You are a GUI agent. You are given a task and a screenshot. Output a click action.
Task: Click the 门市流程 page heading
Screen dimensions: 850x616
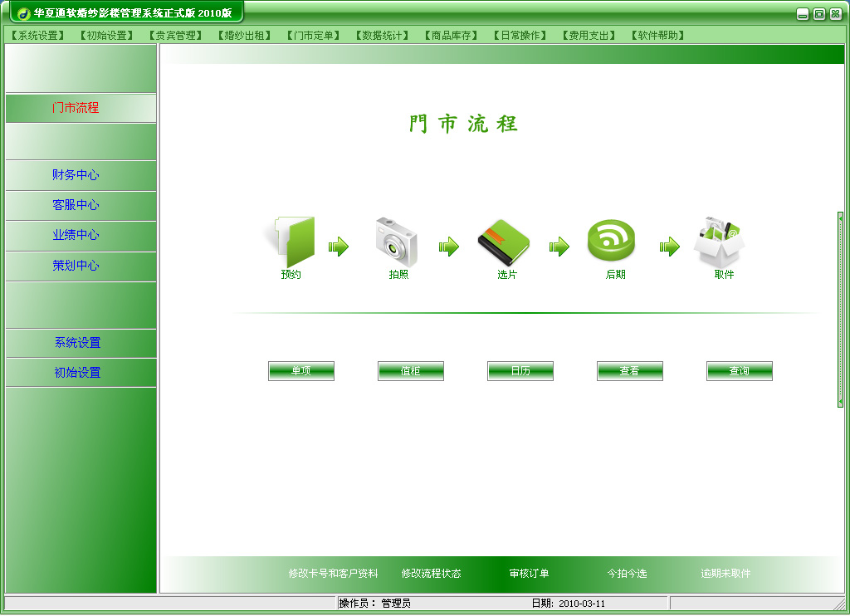(463, 124)
